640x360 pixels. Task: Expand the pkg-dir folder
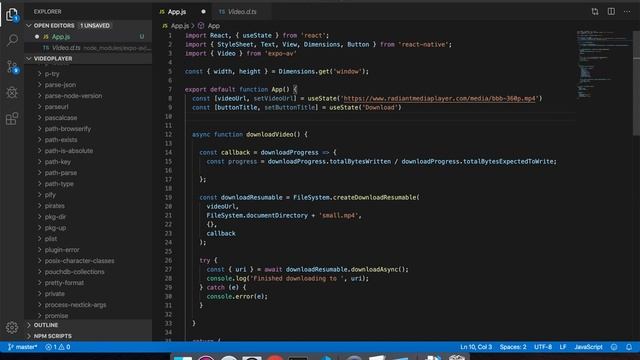tap(88, 217)
